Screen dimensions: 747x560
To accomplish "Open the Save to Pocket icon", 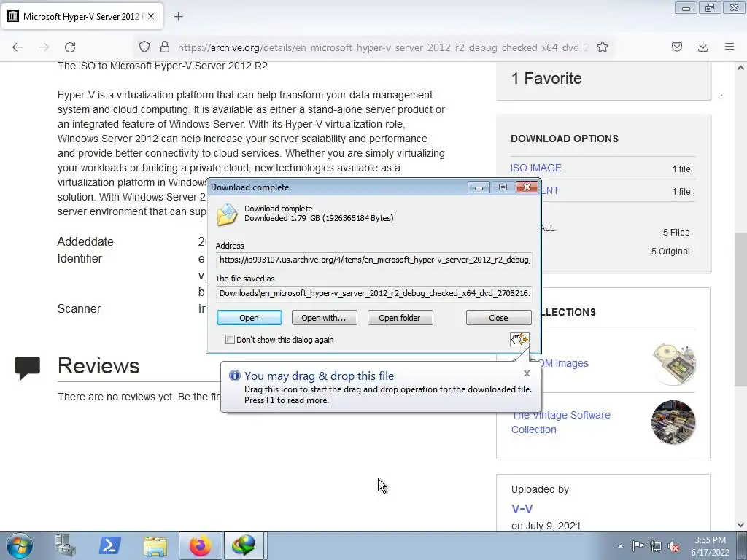I will tap(677, 47).
